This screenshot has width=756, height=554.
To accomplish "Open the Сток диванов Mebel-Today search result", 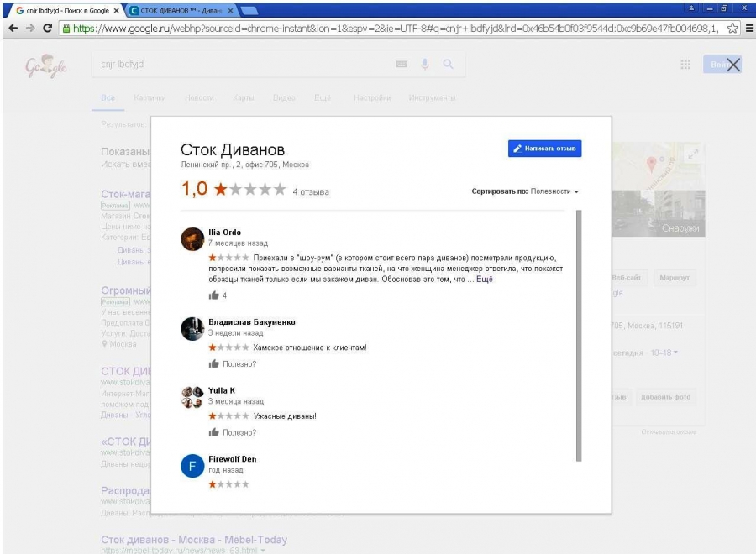I will pos(194,540).
